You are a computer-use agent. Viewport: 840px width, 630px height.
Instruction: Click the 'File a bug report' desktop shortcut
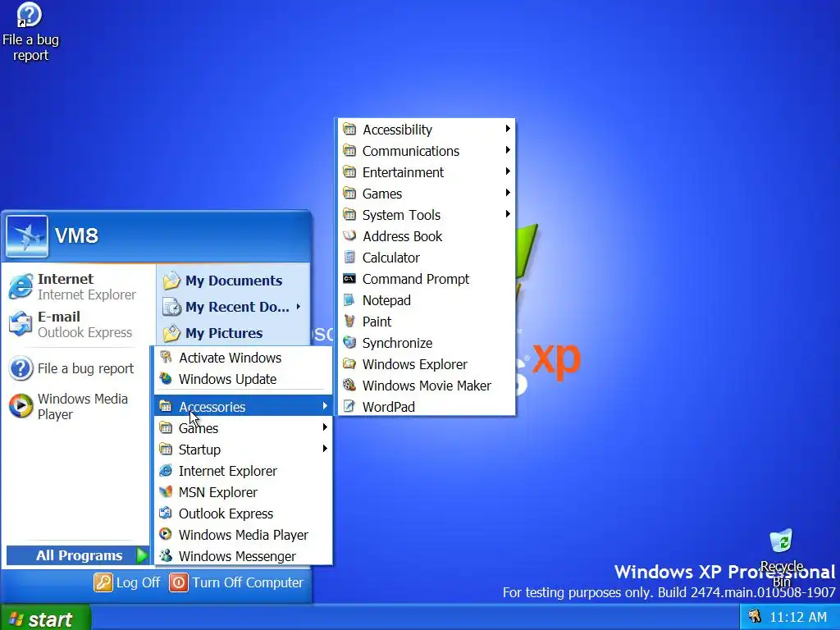pyautogui.click(x=30, y=32)
